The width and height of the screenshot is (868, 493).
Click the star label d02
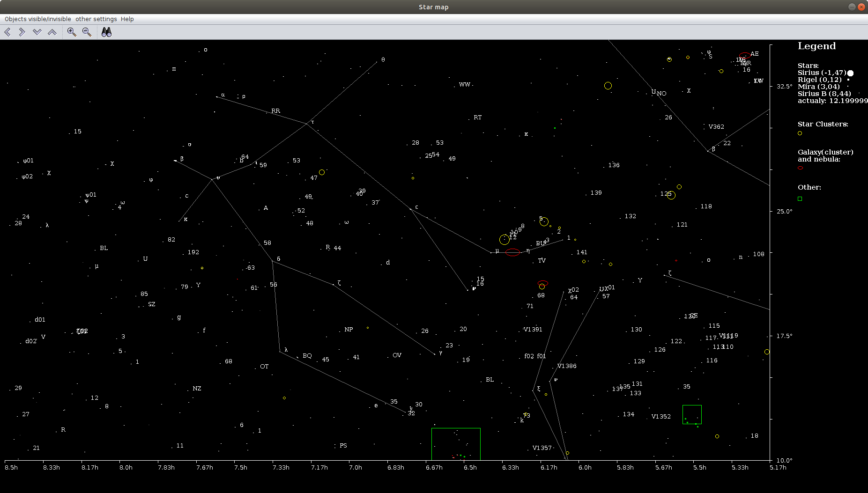tap(31, 341)
